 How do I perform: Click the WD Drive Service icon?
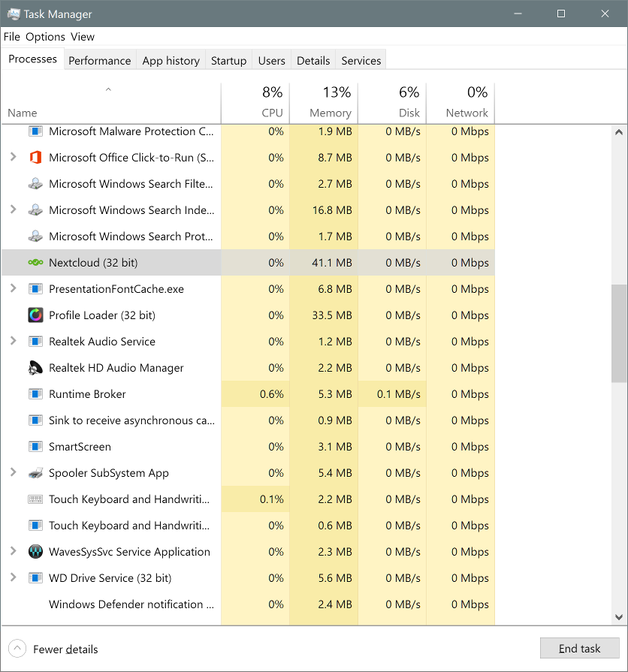[35, 578]
